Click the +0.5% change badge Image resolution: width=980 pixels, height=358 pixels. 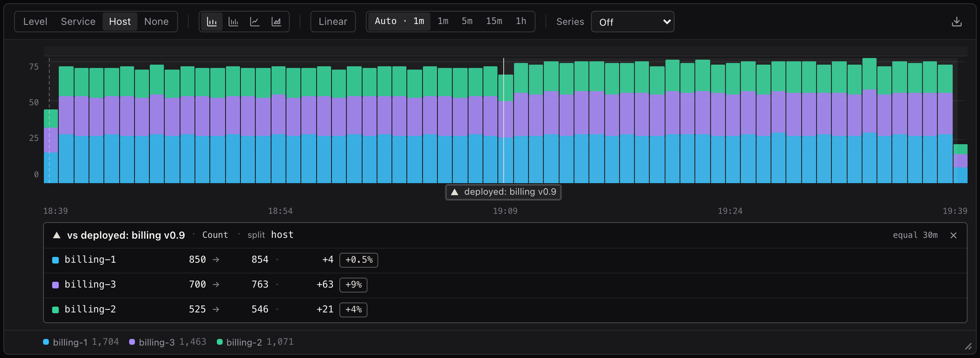359,260
